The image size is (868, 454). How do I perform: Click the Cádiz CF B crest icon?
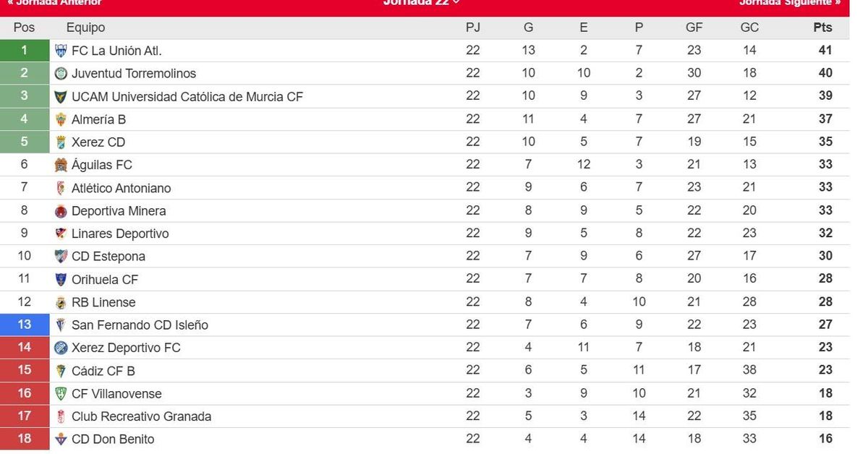click(61, 371)
